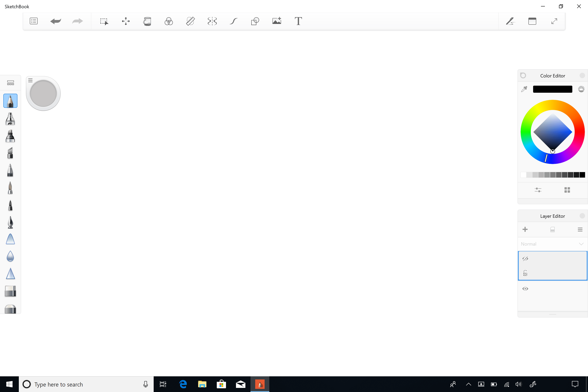Show the hidden layer with crossed-out eye
The image size is (588, 392).
click(x=525, y=259)
